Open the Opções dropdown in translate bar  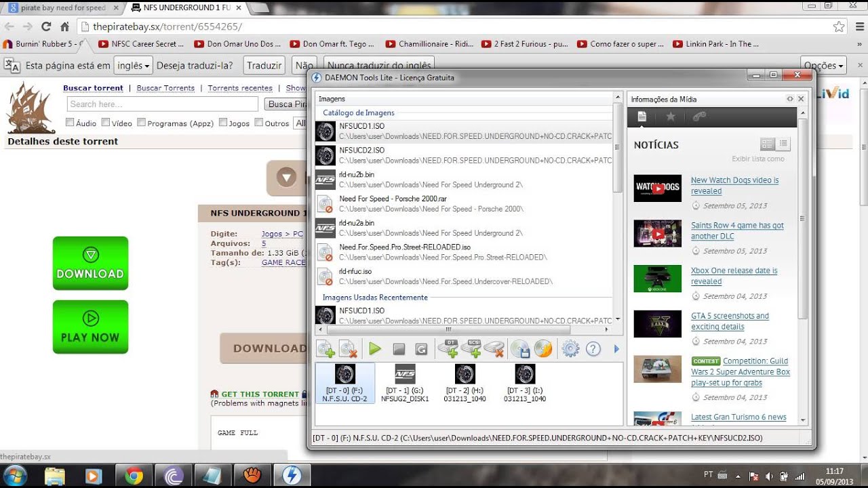coord(824,66)
